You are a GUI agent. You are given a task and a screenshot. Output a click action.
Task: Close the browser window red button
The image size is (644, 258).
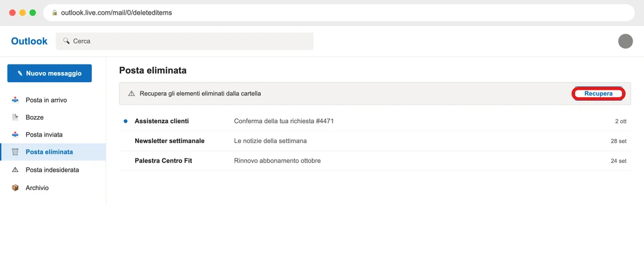(12, 13)
